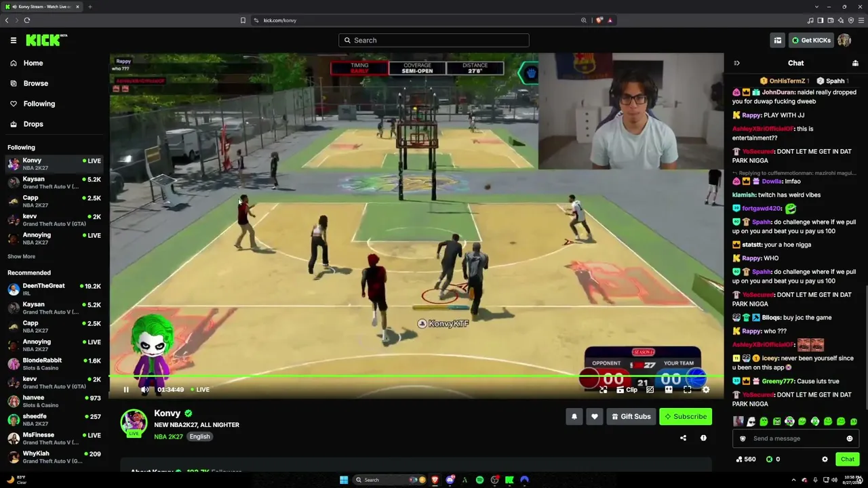Viewport: 868px width, 488px height.
Task: Follow Konvy with the heart button
Action: pyautogui.click(x=595, y=417)
